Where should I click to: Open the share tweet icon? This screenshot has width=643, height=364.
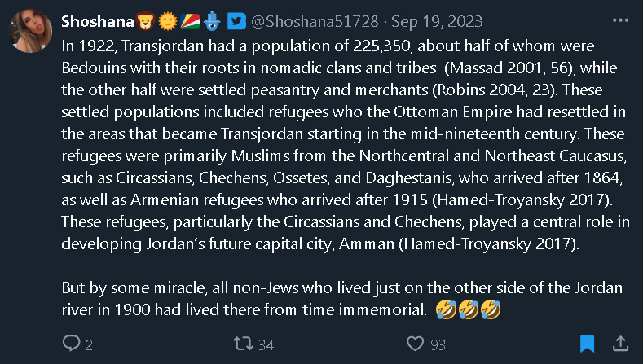[619, 344]
